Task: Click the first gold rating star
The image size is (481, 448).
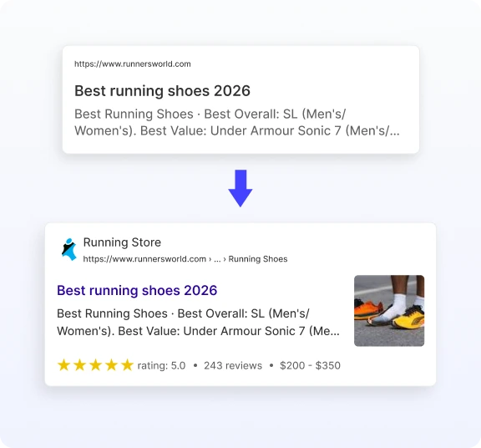Action: (63, 365)
